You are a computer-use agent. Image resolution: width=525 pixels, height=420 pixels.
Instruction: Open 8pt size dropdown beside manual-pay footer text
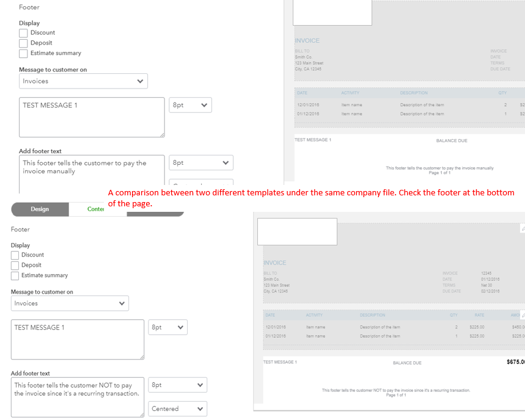click(x=201, y=163)
